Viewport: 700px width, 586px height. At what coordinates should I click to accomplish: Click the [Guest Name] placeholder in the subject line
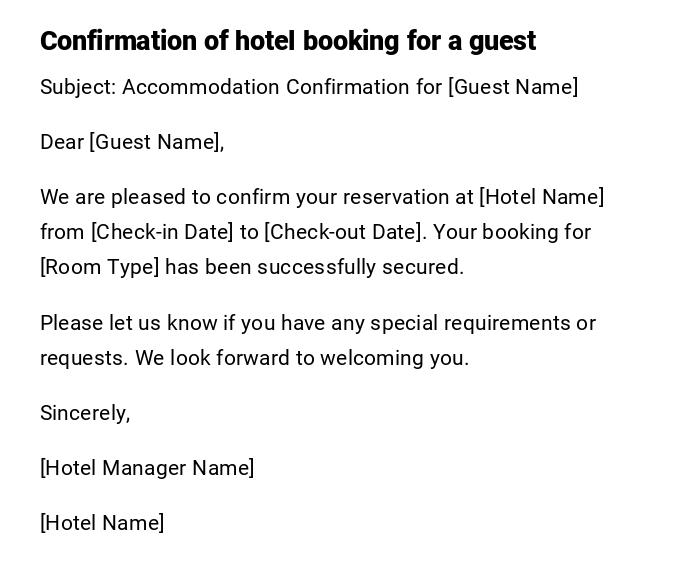click(513, 87)
